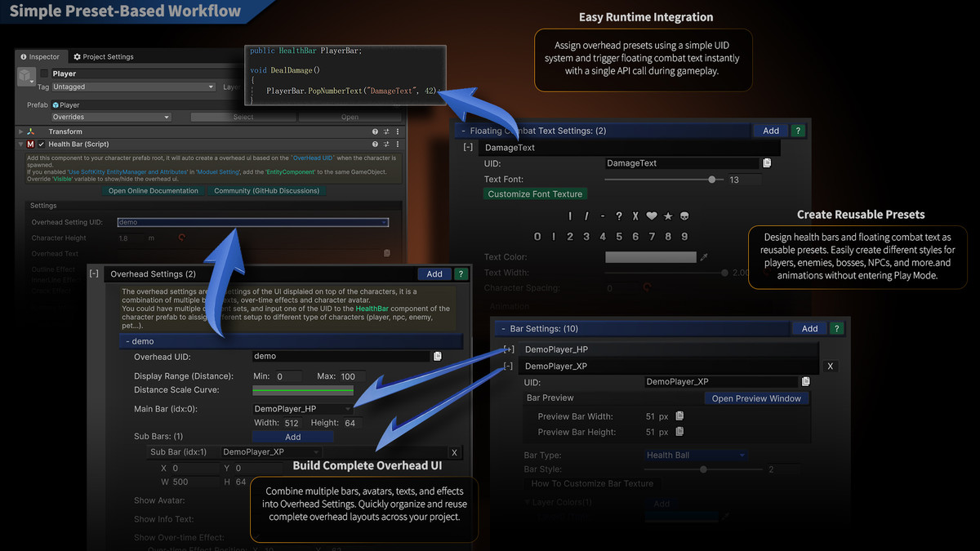The width and height of the screenshot is (980, 551).
Task: Open help for Floating Combat Text Settings
Action: [798, 131]
